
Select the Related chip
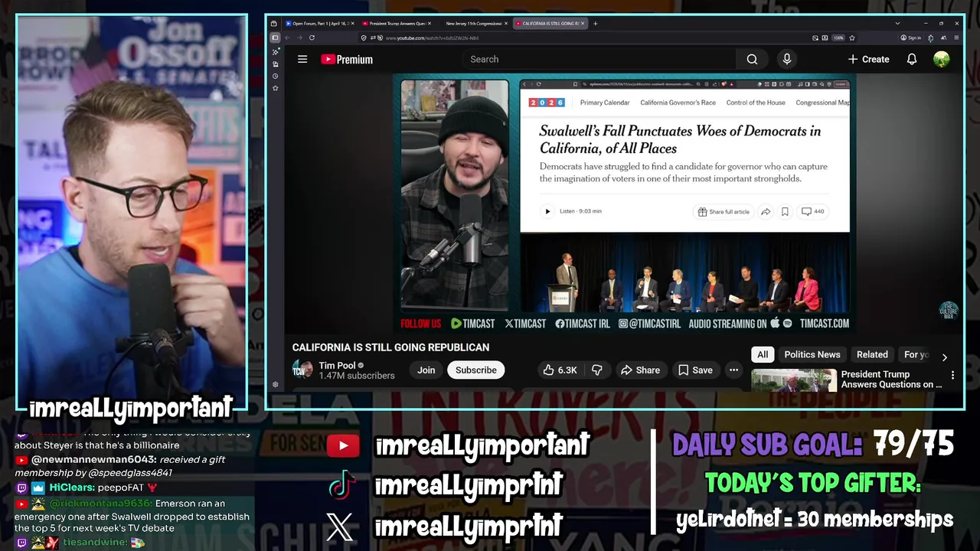click(872, 354)
